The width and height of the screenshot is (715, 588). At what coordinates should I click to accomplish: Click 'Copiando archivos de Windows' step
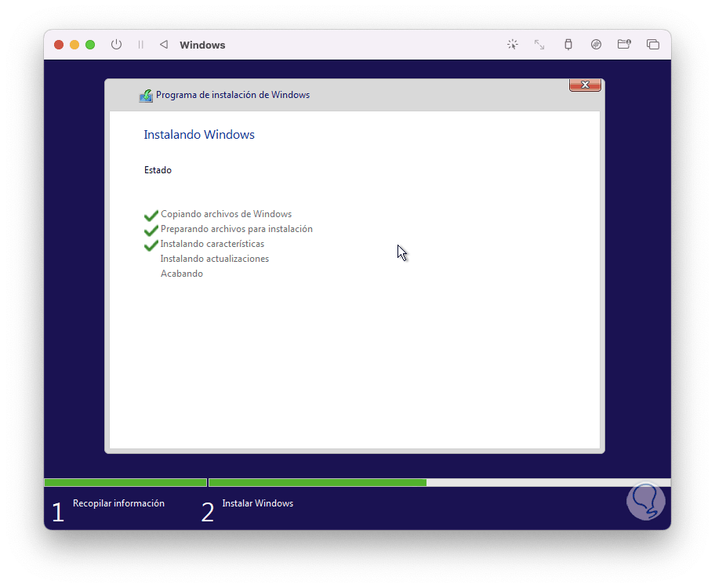[x=226, y=214]
